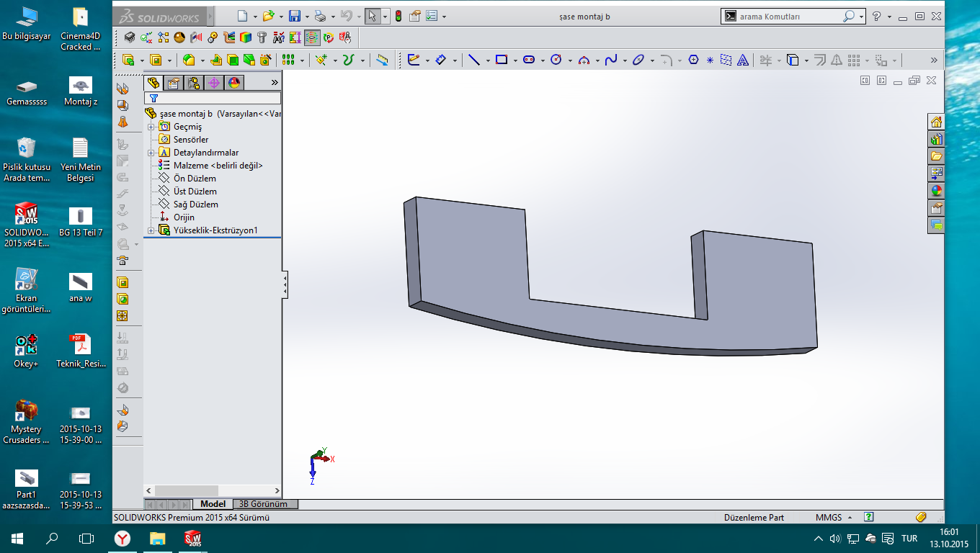Click the Print icon

320,16
